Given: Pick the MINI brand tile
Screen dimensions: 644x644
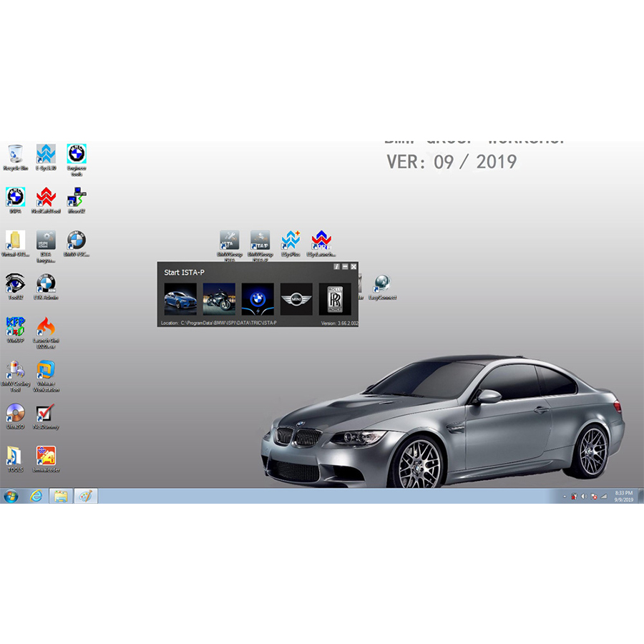Looking at the screenshot, I should tap(296, 299).
